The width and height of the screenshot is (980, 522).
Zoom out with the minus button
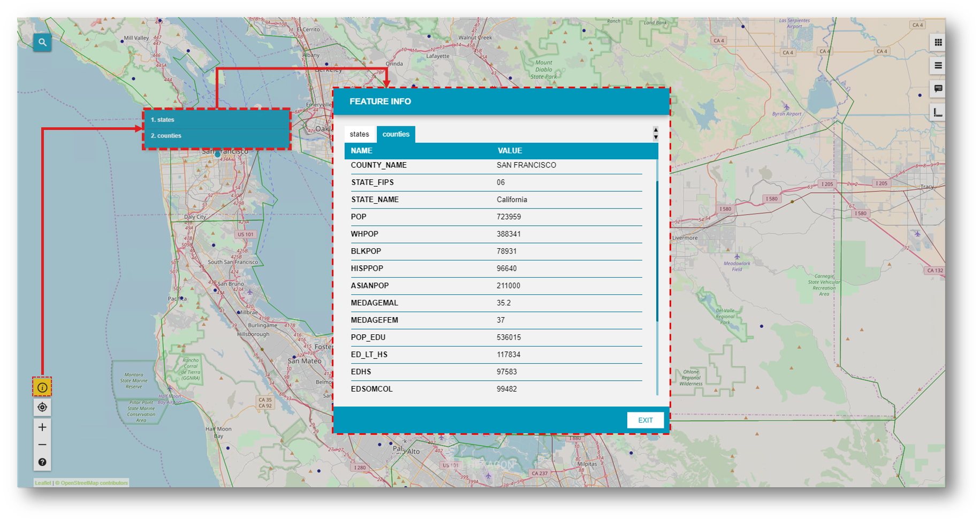(x=42, y=445)
